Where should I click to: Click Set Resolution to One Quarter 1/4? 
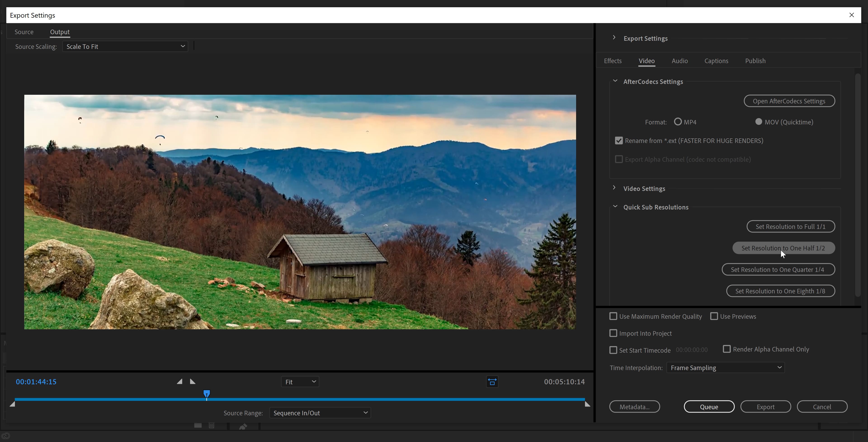click(778, 269)
